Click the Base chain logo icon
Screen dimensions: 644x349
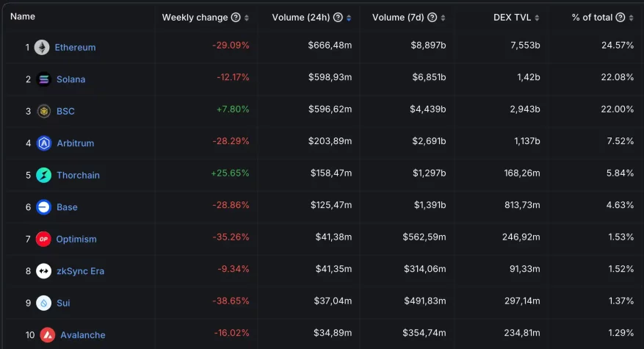[44, 207]
